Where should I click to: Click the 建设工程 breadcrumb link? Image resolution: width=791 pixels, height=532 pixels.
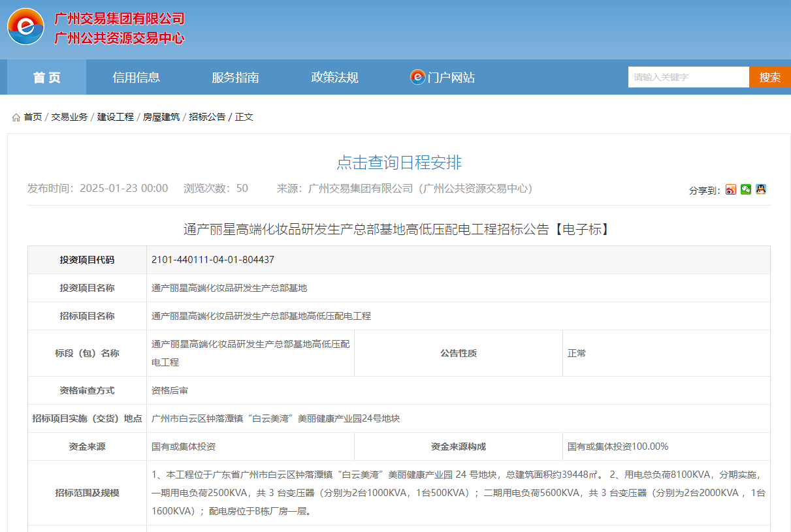click(x=114, y=117)
